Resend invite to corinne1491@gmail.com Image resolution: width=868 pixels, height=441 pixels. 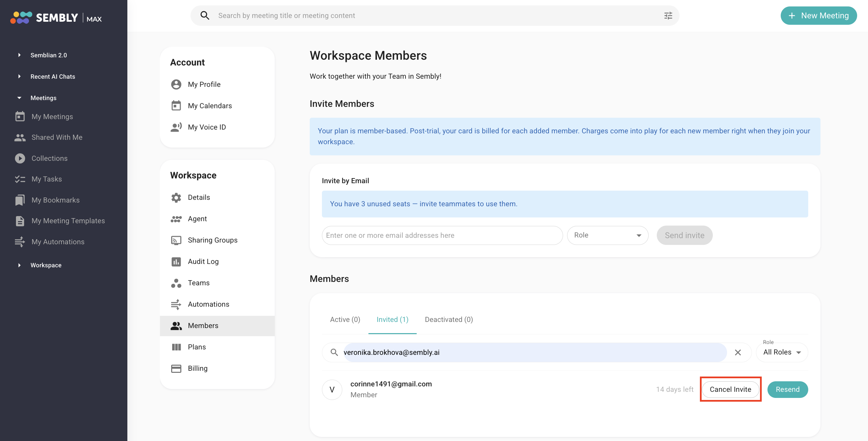[788, 389]
